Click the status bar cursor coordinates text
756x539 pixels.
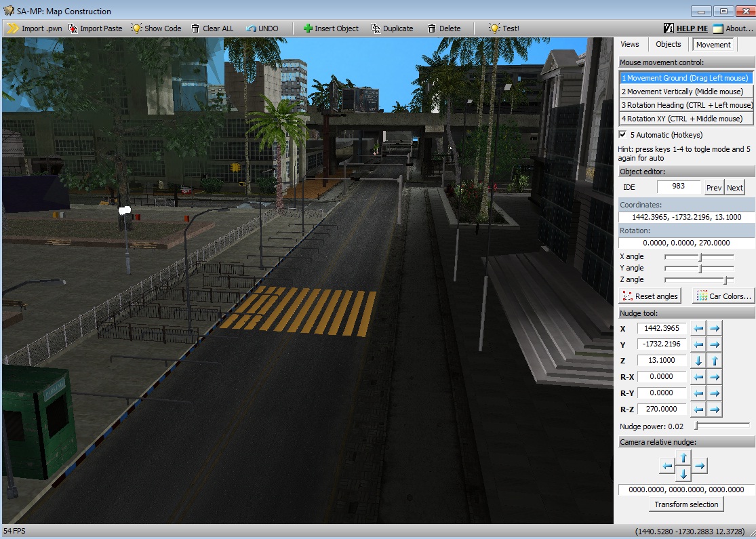(690, 532)
